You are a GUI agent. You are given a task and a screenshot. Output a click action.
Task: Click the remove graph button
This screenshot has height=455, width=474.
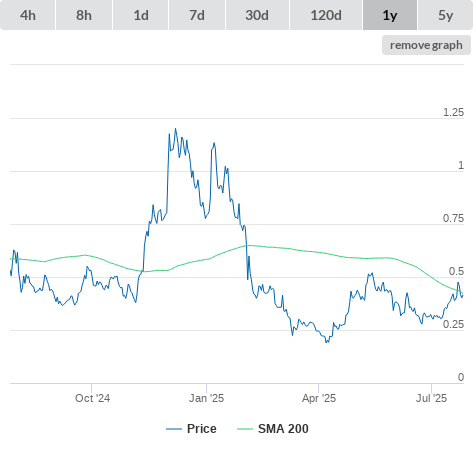click(x=426, y=45)
